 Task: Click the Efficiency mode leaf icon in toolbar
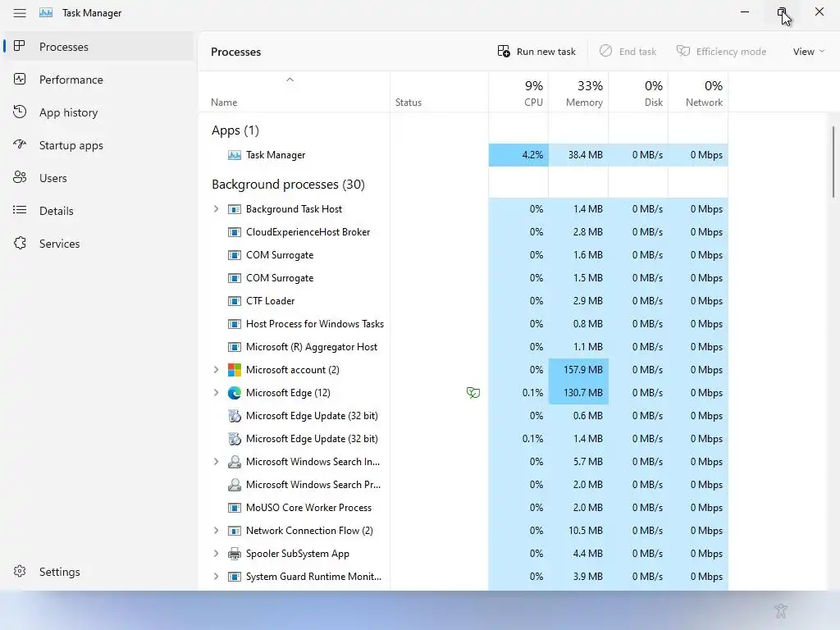coord(683,51)
